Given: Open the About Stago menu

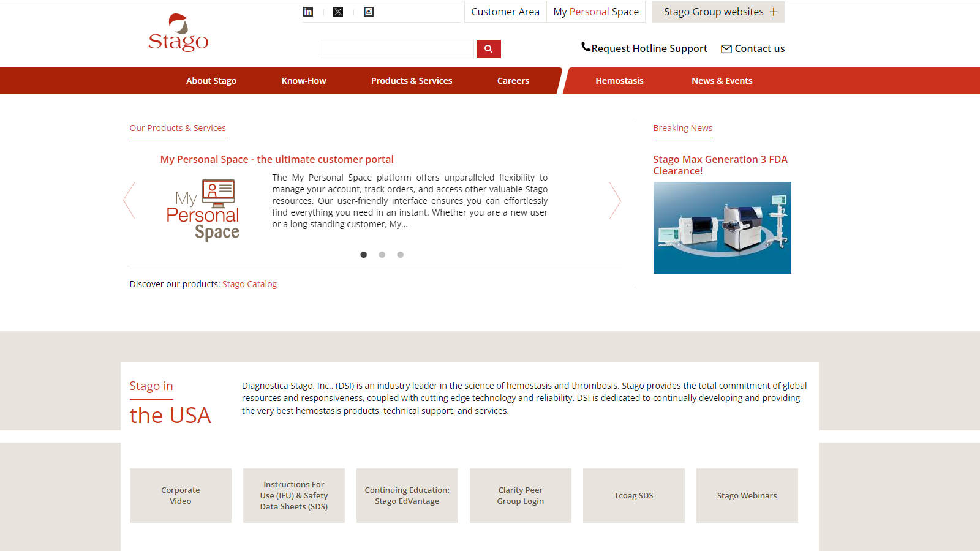Looking at the screenshot, I should pos(211,81).
